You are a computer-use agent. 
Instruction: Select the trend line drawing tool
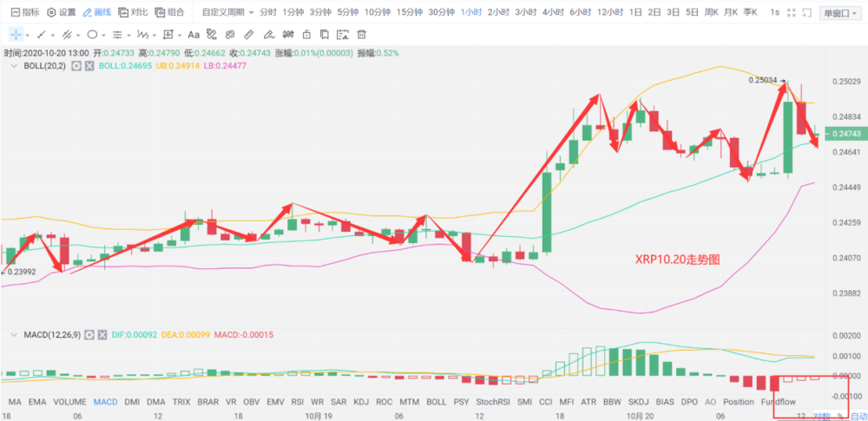[x=42, y=35]
